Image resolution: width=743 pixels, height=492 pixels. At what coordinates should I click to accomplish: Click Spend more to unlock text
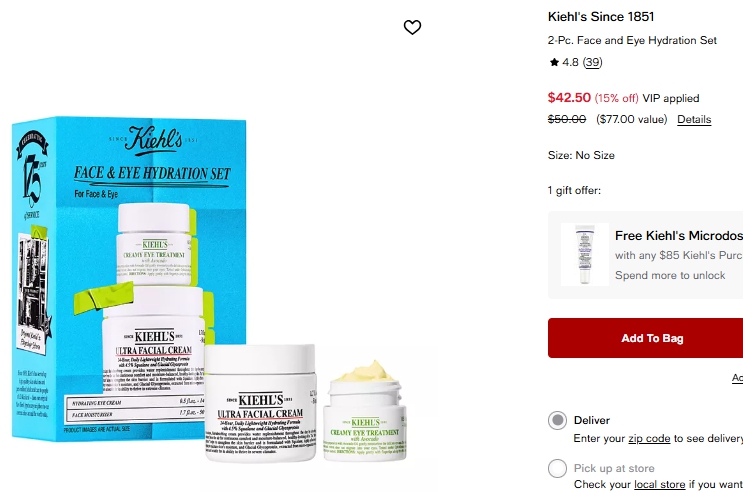(670, 275)
